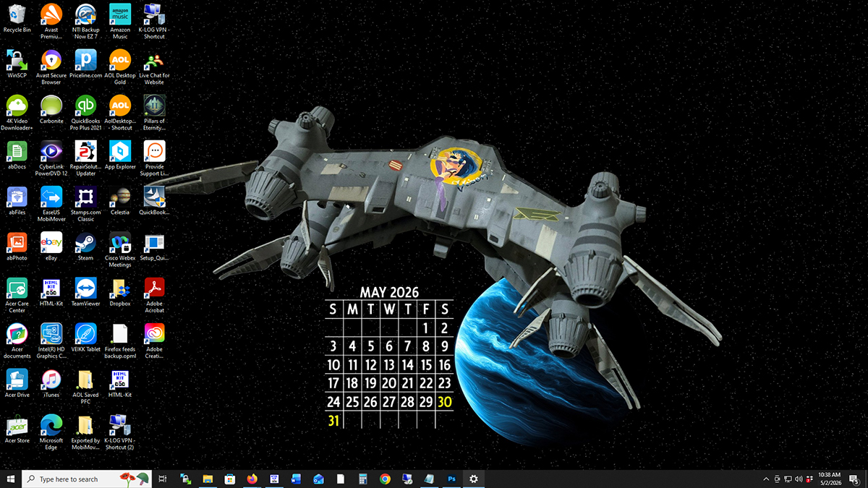The width and height of the screenshot is (868, 488).
Task: Open Calculator from the taskbar
Action: point(362,479)
